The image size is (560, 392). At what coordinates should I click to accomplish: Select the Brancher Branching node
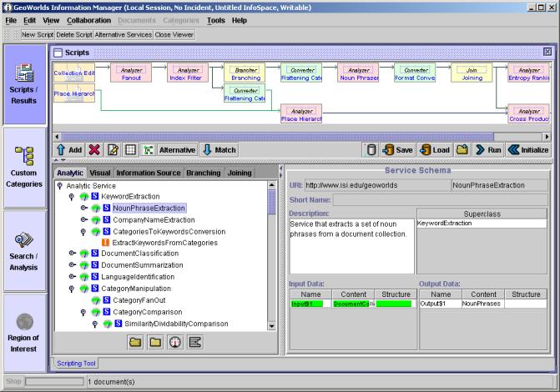[245, 73]
